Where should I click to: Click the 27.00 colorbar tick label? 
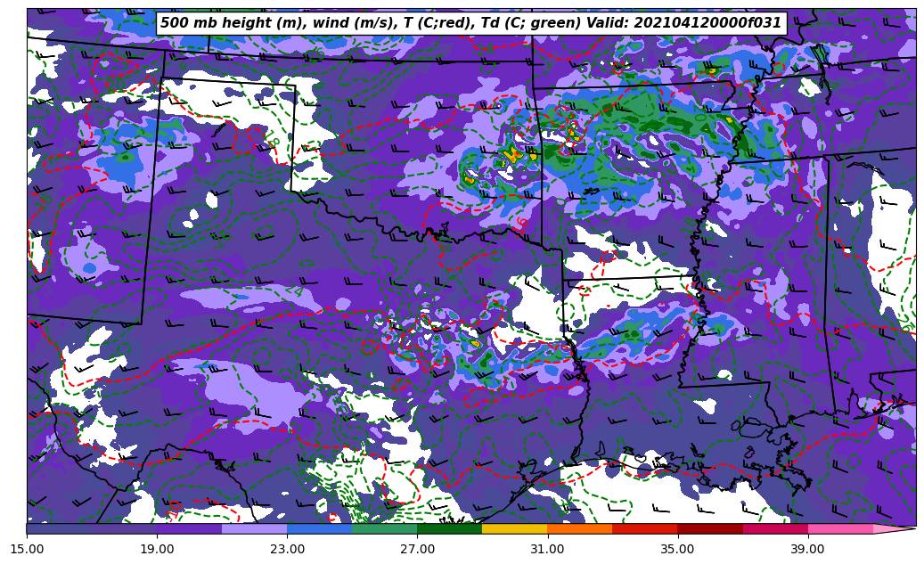click(x=417, y=549)
